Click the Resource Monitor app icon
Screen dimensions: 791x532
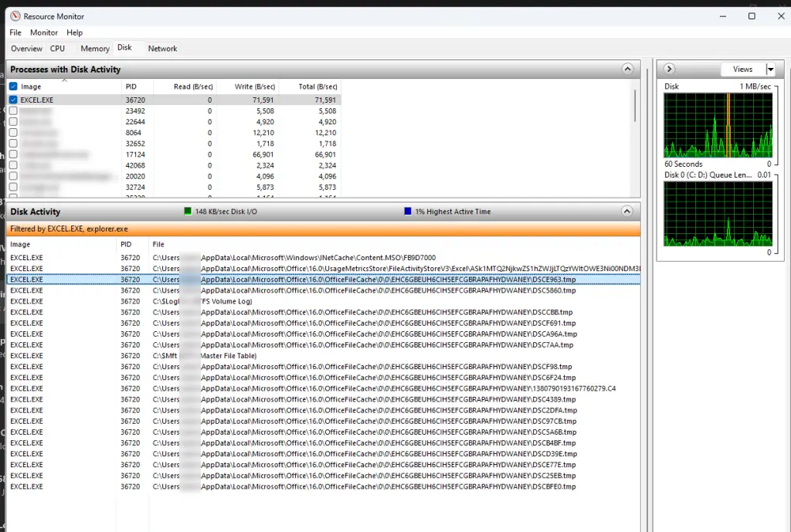(x=14, y=16)
